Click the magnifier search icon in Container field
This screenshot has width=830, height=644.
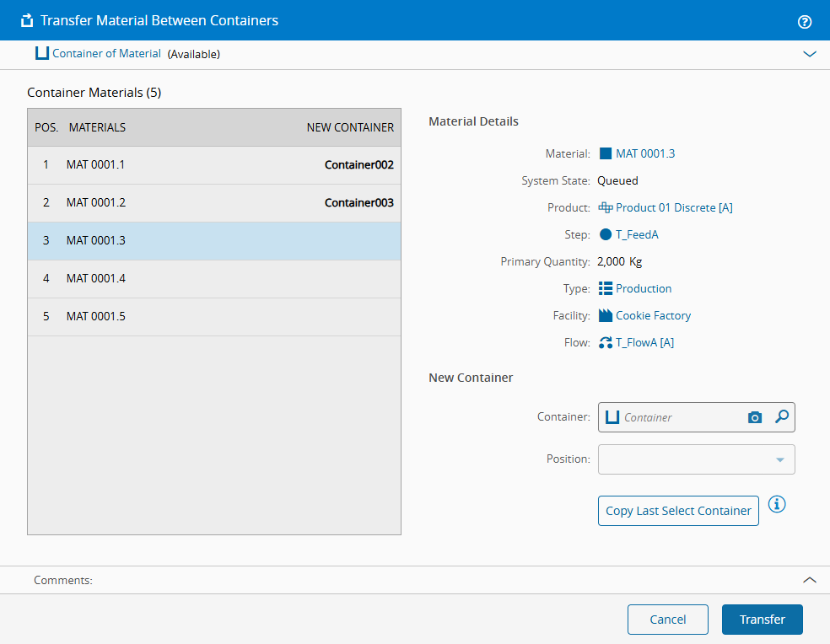click(781, 416)
